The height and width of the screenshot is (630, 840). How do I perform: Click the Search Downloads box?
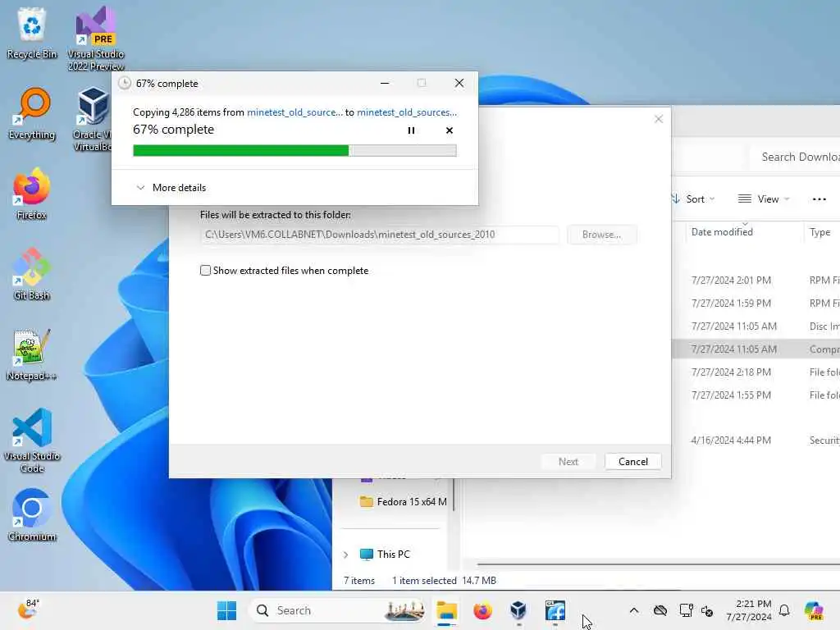point(796,157)
